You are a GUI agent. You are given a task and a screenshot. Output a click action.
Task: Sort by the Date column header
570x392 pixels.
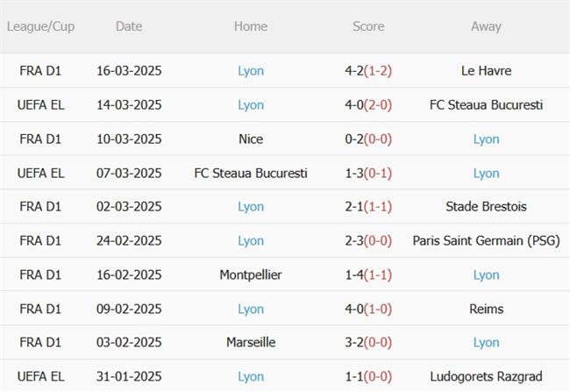129,26
